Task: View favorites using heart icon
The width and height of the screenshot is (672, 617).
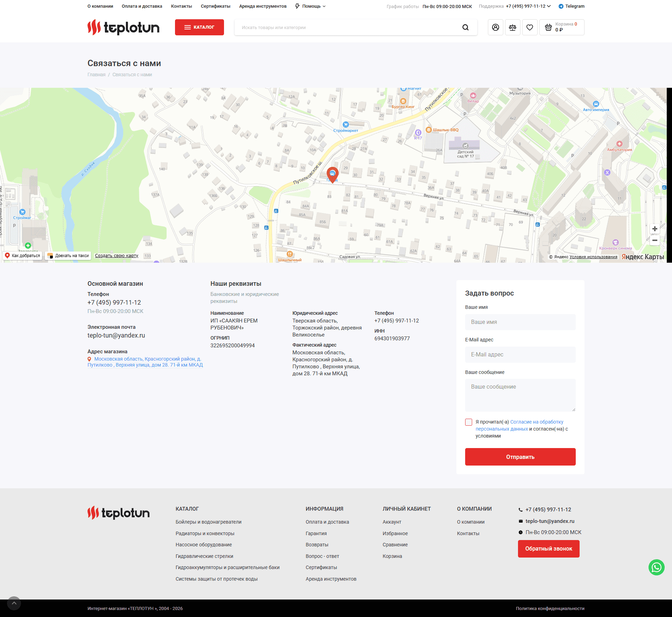Action: coord(530,27)
